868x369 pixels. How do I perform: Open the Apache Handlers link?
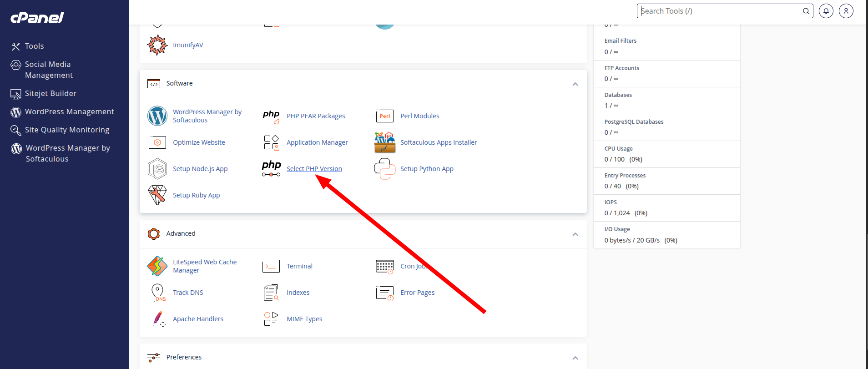[198, 319]
